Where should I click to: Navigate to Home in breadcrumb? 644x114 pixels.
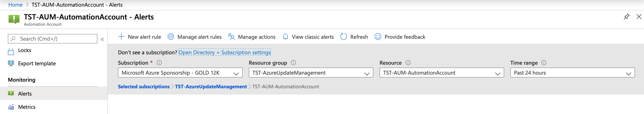(x=15, y=5)
